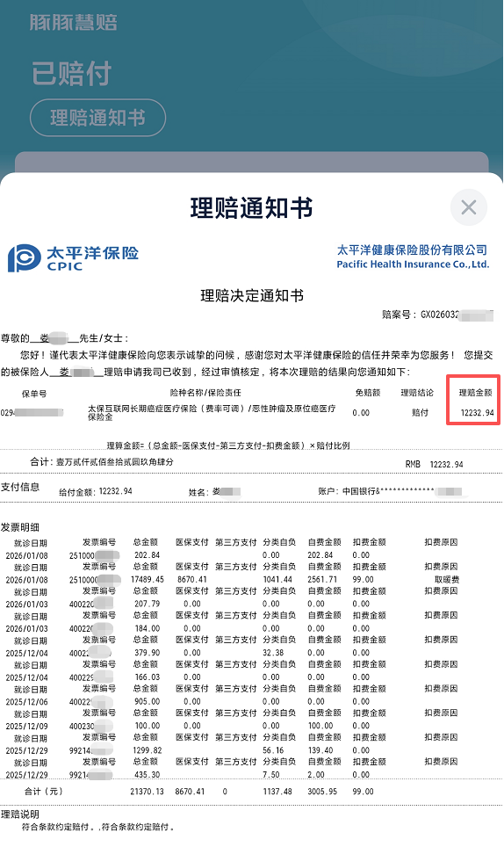Select the 险种名称/保险责任 column header
This screenshot has height=847, width=504.
click(205, 393)
